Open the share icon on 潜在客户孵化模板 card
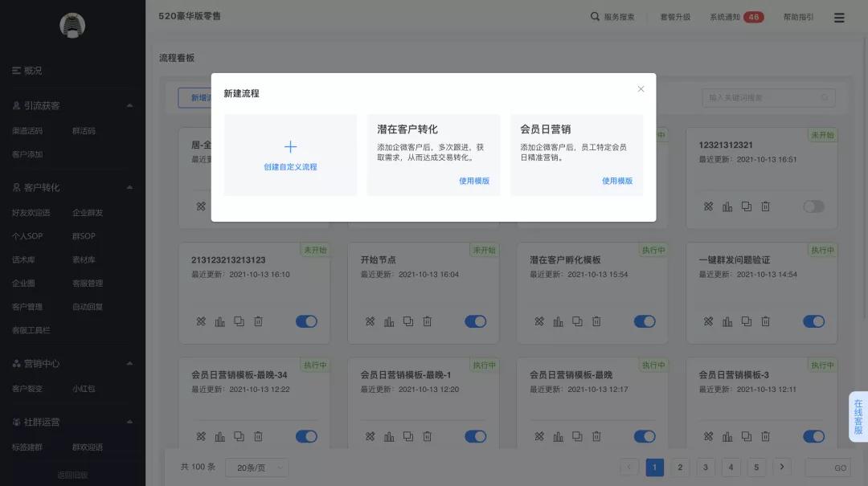 [x=538, y=321]
